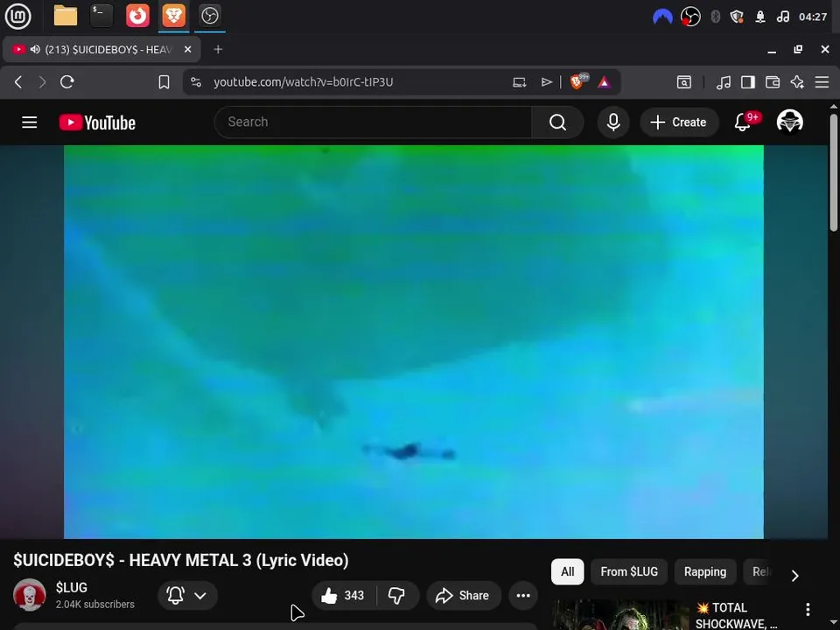
Task: View site information settings icon
Action: point(196,82)
